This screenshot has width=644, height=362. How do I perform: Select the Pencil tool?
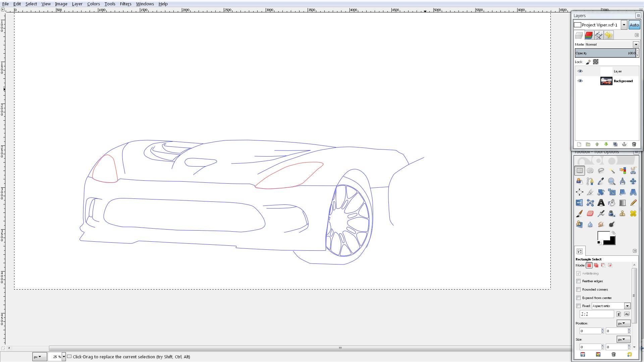pyautogui.click(x=633, y=203)
